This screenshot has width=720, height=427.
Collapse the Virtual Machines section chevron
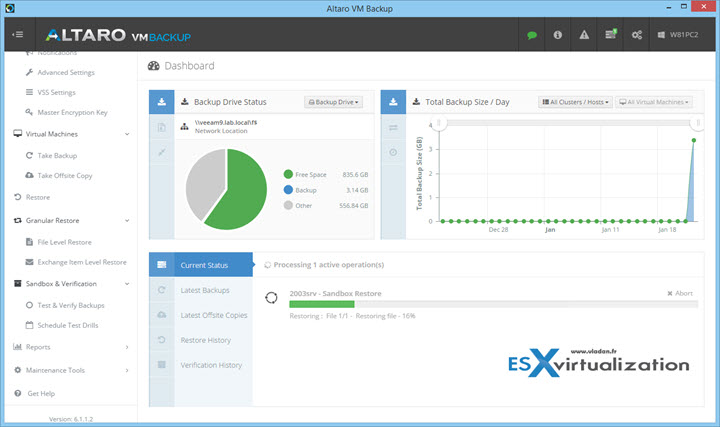coord(127,134)
